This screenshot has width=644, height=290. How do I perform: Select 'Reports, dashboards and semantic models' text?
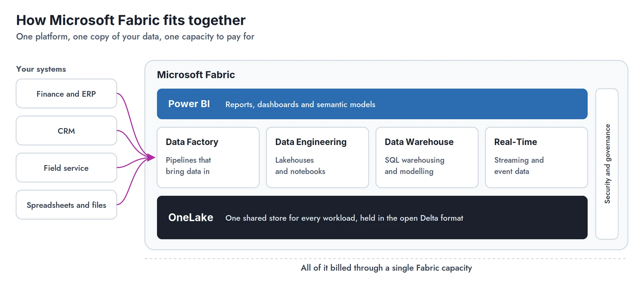pos(300,104)
